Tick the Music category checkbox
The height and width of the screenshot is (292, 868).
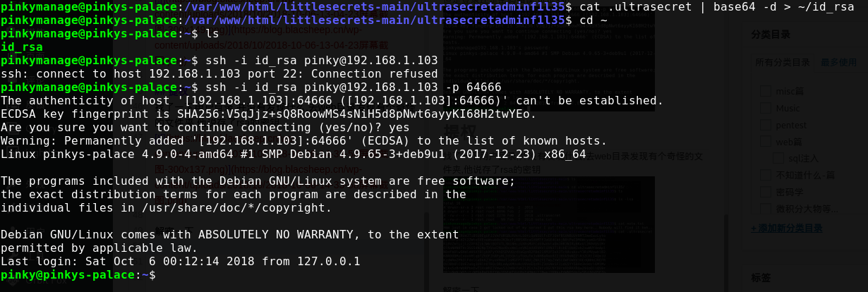pos(766,109)
